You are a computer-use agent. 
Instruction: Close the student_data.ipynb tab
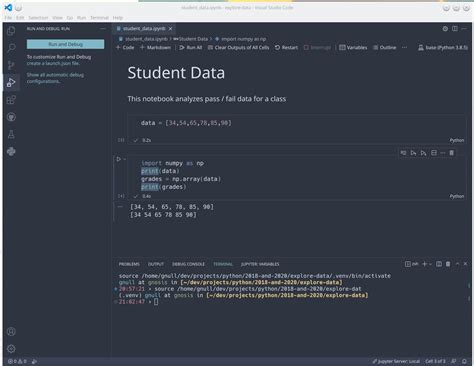tap(170, 29)
